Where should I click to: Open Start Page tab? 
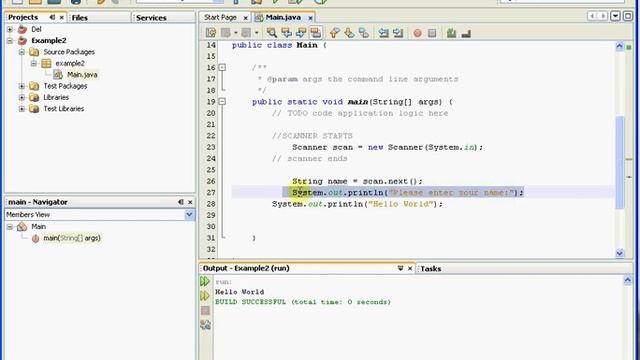pos(220,17)
